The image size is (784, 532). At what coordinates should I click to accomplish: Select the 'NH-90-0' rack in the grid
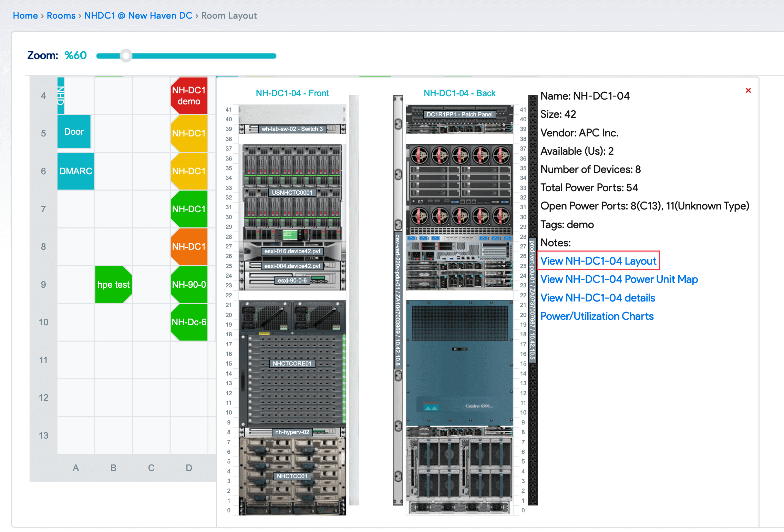pos(189,285)
